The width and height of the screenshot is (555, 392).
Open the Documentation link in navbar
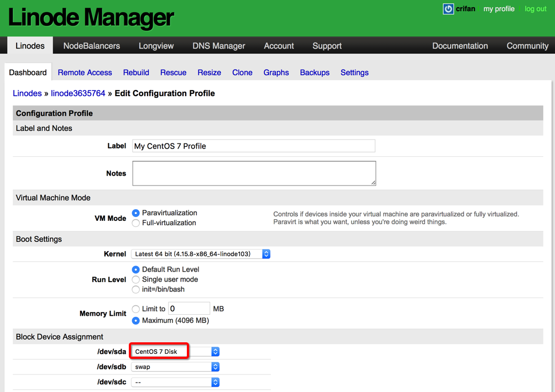[x=460, y=46]
